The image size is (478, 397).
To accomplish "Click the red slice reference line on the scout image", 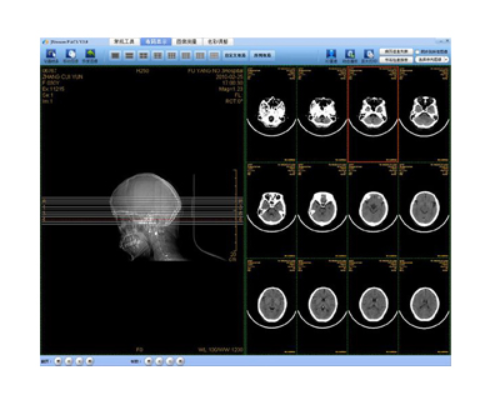I will 142,220.
